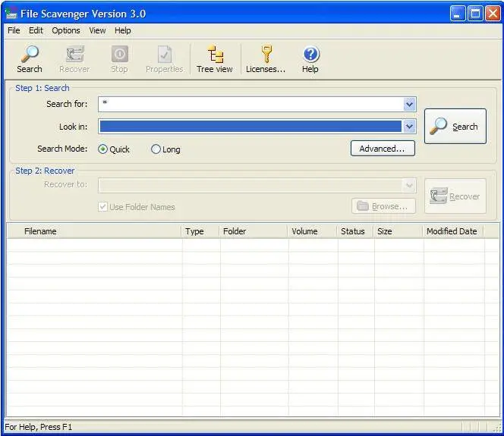This screenshot has width=504, height=436.
Task: Close the File Scavenger window
Action: pyautogui.click(x=493, y=14)
